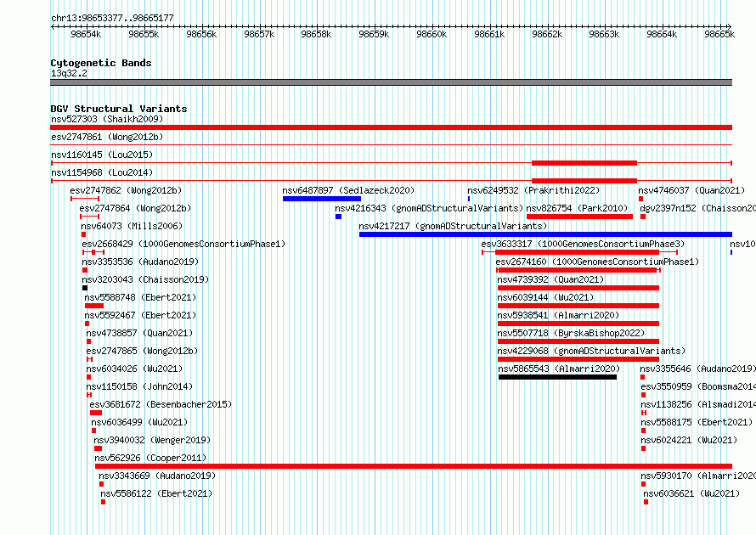Viewport: 756px width, 535px height.
Task: Select nsv5588175 (Ebert2021) label
Action: point(697,422)
